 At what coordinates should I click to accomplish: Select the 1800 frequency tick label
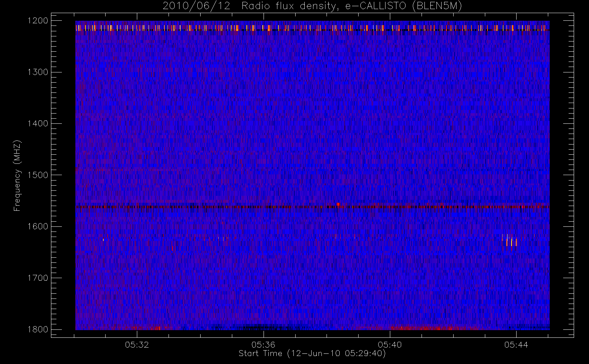[38, 329]
